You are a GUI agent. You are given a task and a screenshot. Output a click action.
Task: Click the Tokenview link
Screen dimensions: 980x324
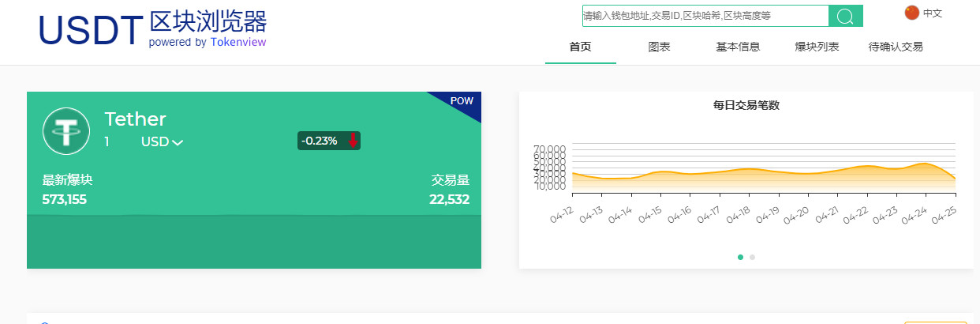click(x=238, y=42)
